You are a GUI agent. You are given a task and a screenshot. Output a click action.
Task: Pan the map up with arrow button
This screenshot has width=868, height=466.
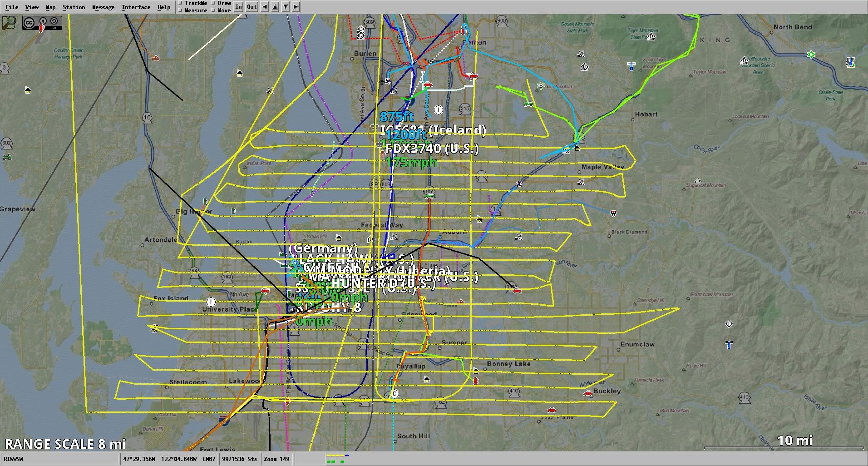(x=276, y=7)
